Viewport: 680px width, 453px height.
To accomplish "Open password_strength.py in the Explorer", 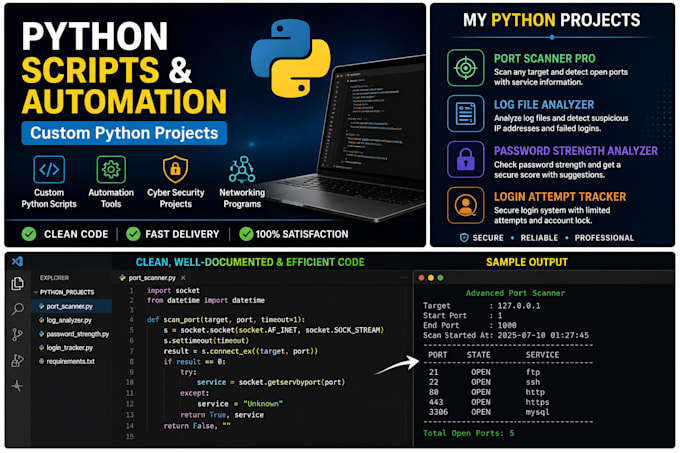I will [x=72, y=334].
